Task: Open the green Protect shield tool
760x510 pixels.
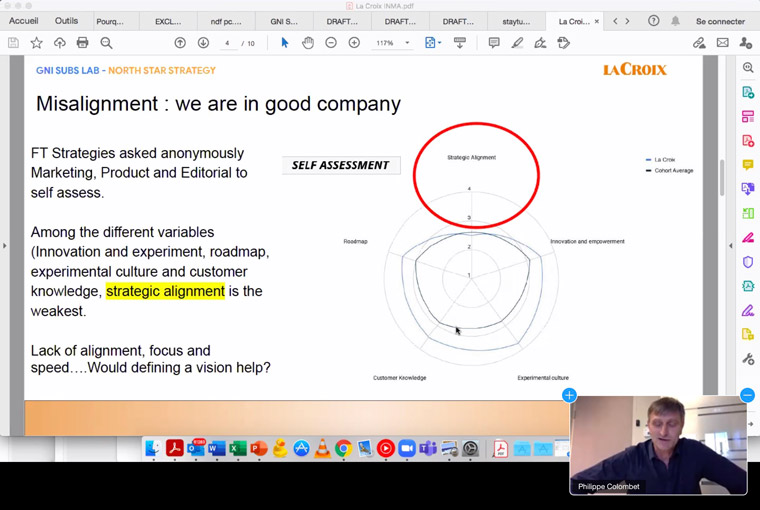Action: [748, 262]
